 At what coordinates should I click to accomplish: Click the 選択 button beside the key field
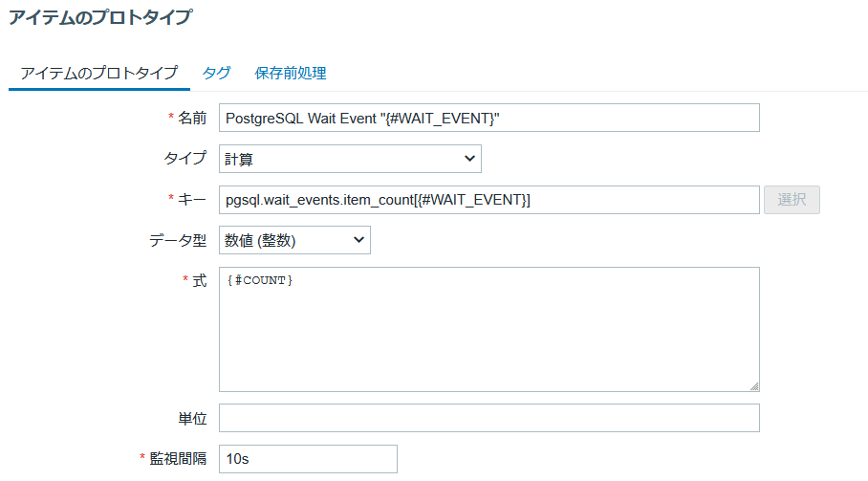[x=792, y=200]
